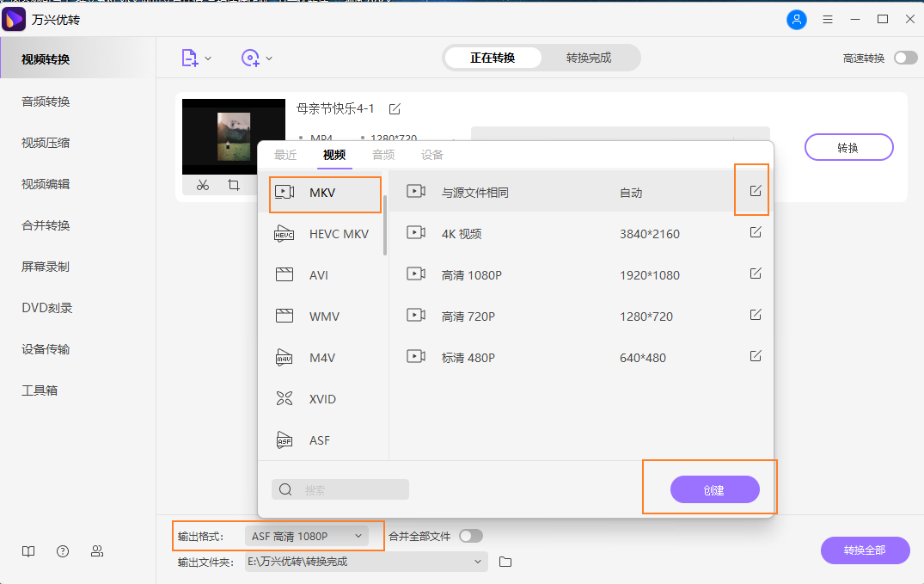924x584 pixels.
Task: Click the 创建 button
Action: pyautogui.click(x=714, y=489)
